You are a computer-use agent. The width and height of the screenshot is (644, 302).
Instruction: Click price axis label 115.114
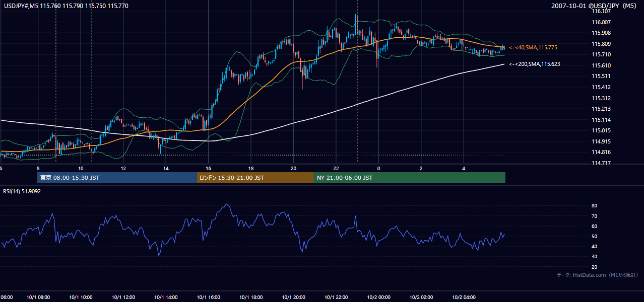click(601, 120)
